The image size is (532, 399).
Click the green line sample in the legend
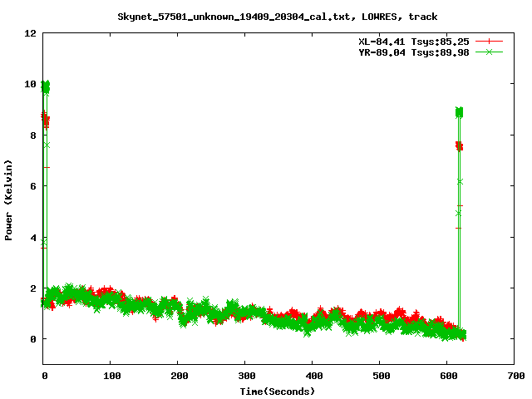(x=489, y=52)
